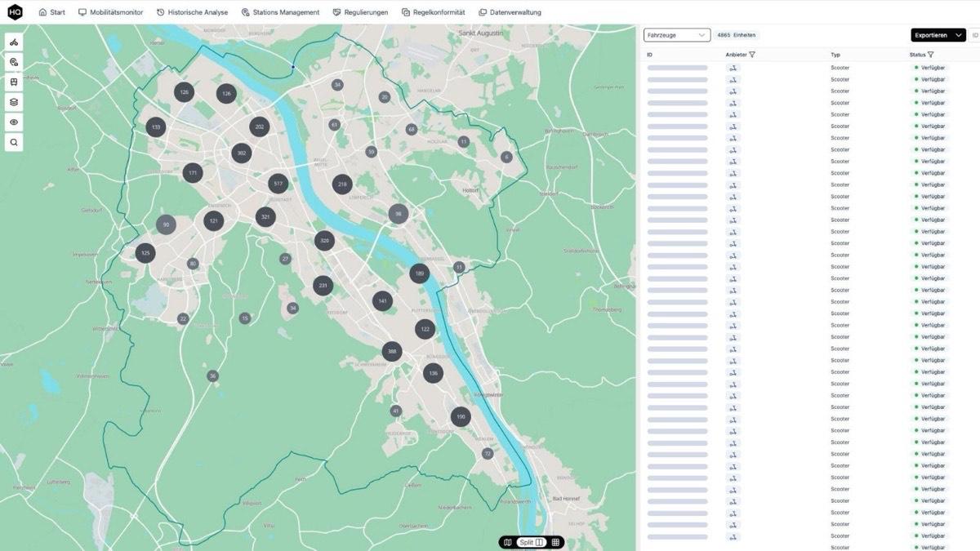Click map cluster marker 90
Viewport: 980px width, 551px height.
(x=166, y=225)
